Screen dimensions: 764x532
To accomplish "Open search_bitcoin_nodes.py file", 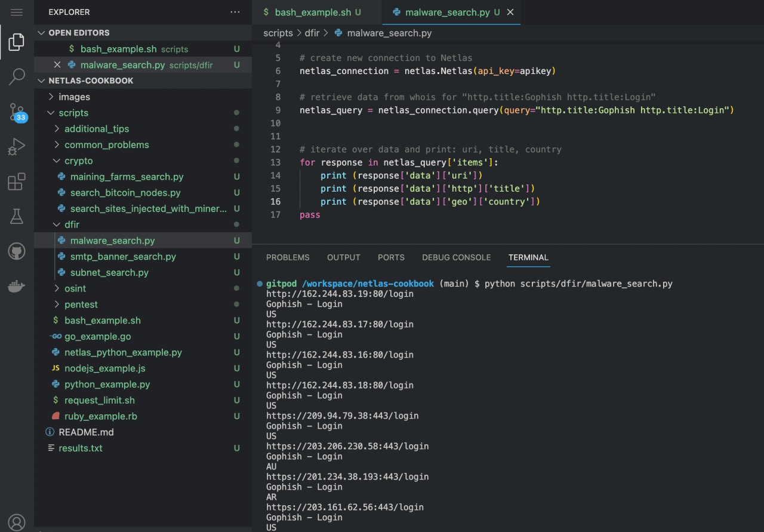I will click(x=143, y=192).
